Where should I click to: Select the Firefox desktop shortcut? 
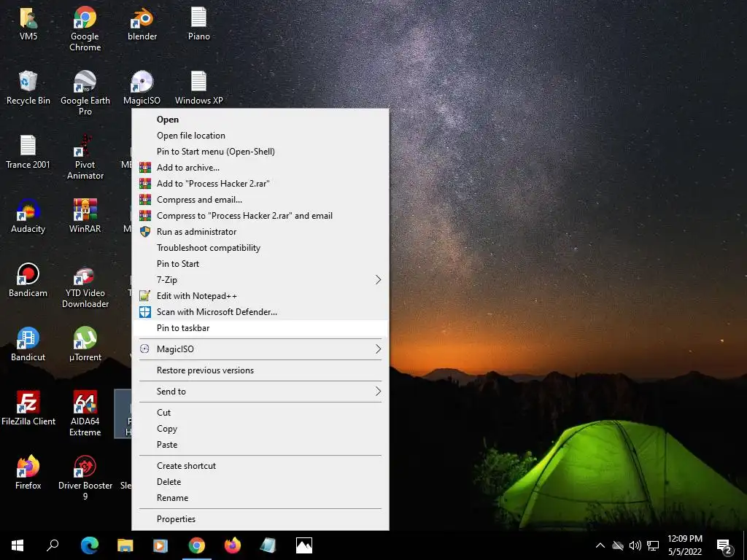coord(28,472)
